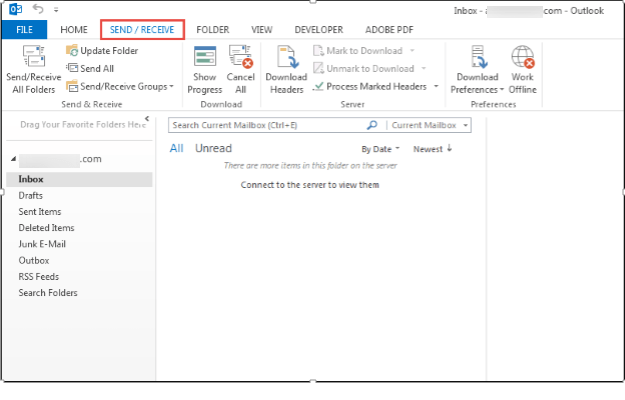Open the By Date sort dropdown
The height and width of the screenshot is (400, 625).
click(380, 149)
